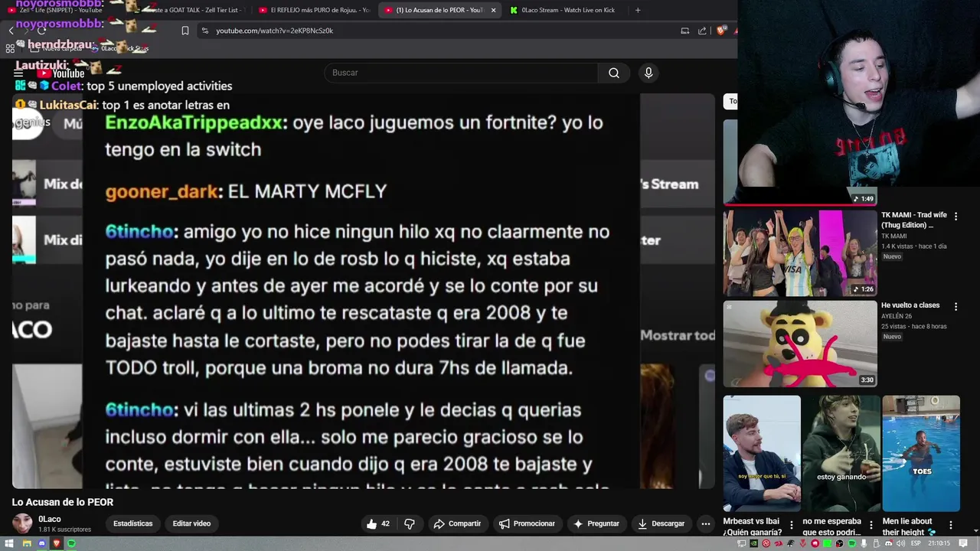Image resolution: width=980 pixels, height=551 pixels.
Task: Open TK MAMI - Trad wife title link
Action: pos(913,220)
